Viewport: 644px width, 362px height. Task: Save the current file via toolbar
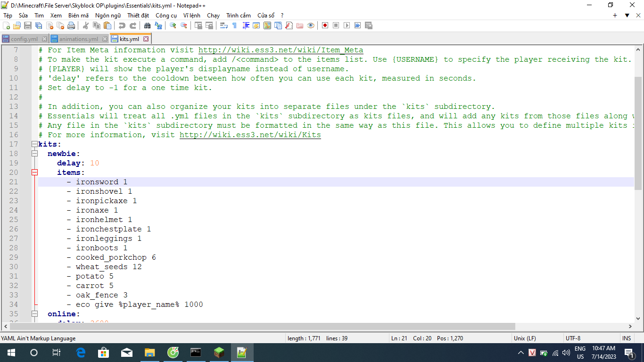[28, 25]
